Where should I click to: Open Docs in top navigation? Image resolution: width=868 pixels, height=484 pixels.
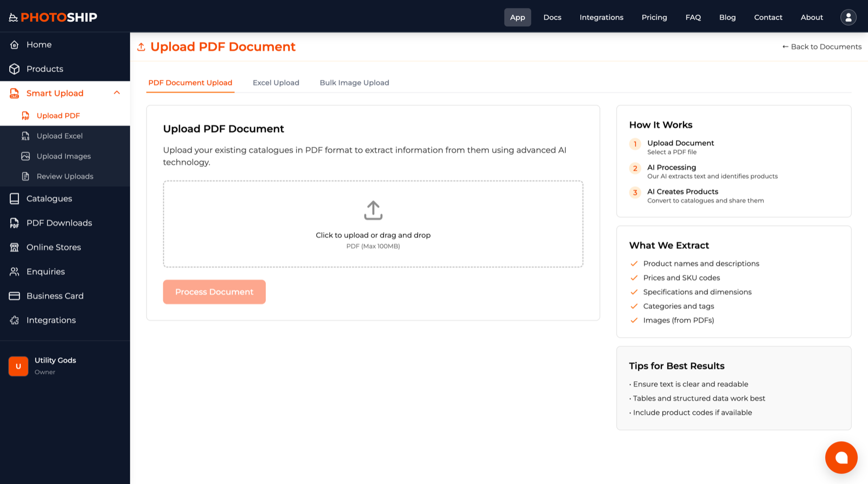(x=552, y=17)
